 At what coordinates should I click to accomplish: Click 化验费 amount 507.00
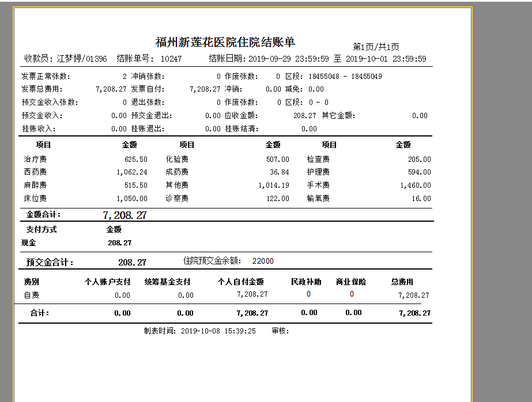coord(278,160)
